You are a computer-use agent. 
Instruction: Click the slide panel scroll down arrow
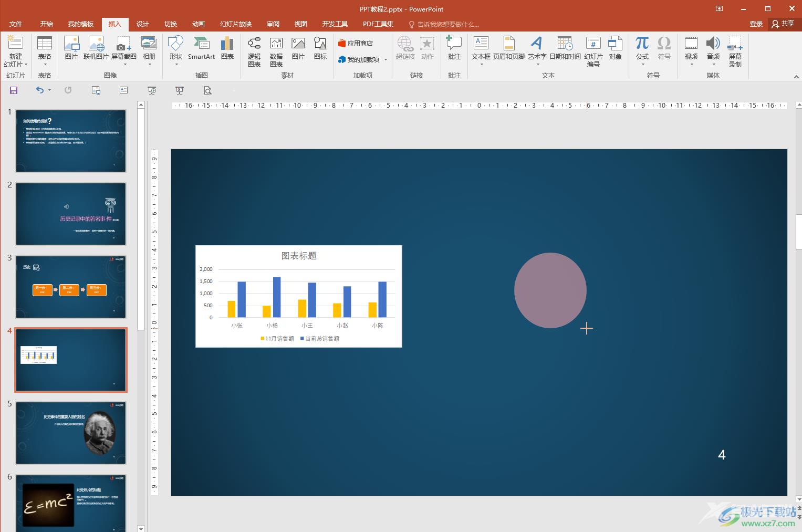coord(141,528)
